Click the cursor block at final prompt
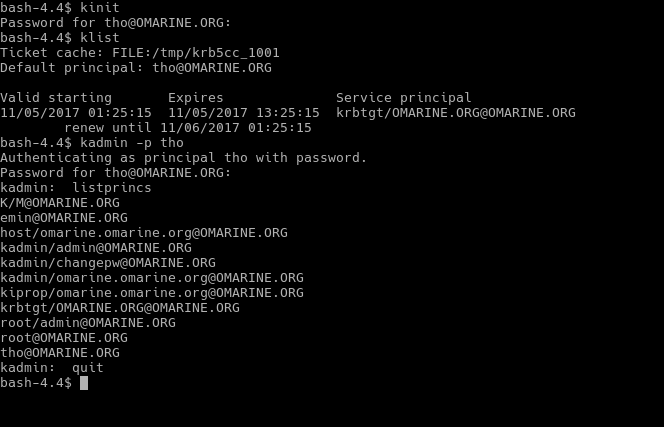Viewport: 664px width, 427px height. [x=84, y=383]
